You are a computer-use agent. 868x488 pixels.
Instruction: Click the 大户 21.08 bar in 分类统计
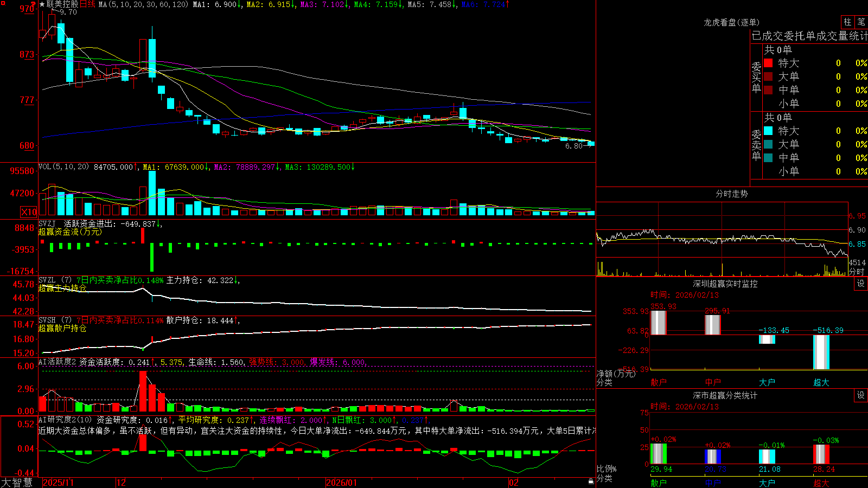[x=767, y=457]
